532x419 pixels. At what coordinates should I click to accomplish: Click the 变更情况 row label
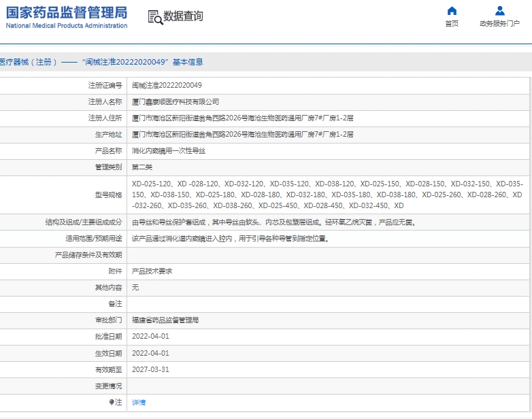109,386
